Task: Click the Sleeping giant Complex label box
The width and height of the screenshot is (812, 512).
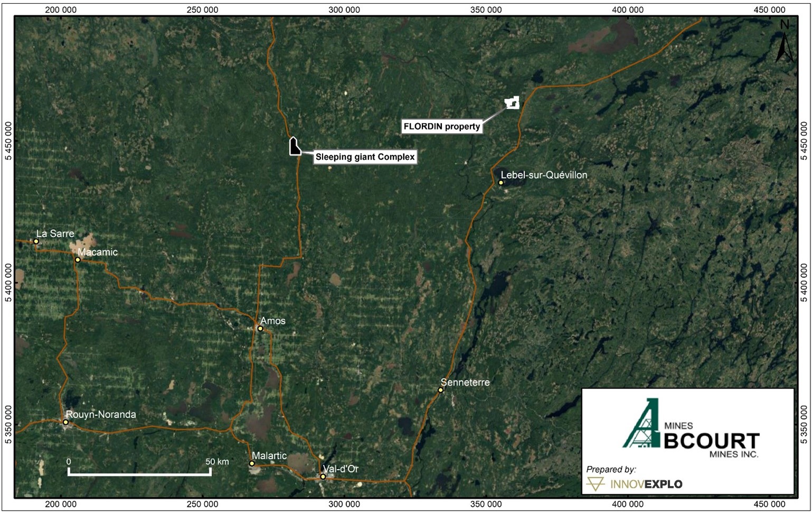Action: [x=365, y=157]
